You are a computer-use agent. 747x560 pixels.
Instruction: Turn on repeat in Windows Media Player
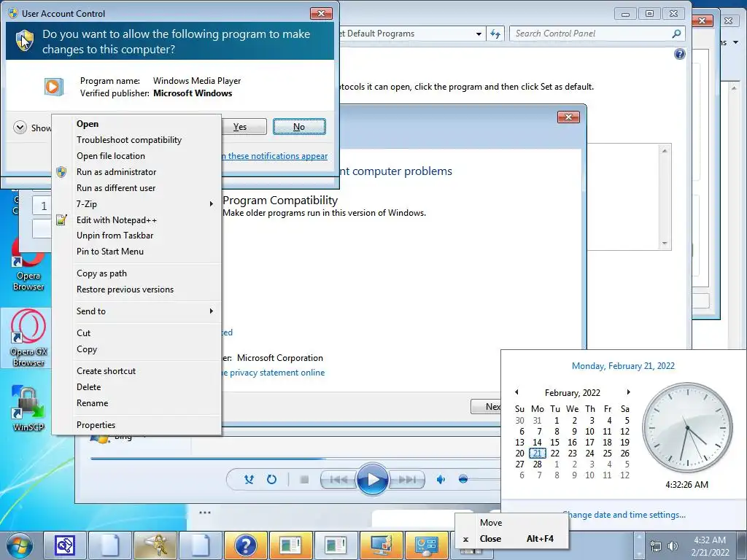(271, 480)
